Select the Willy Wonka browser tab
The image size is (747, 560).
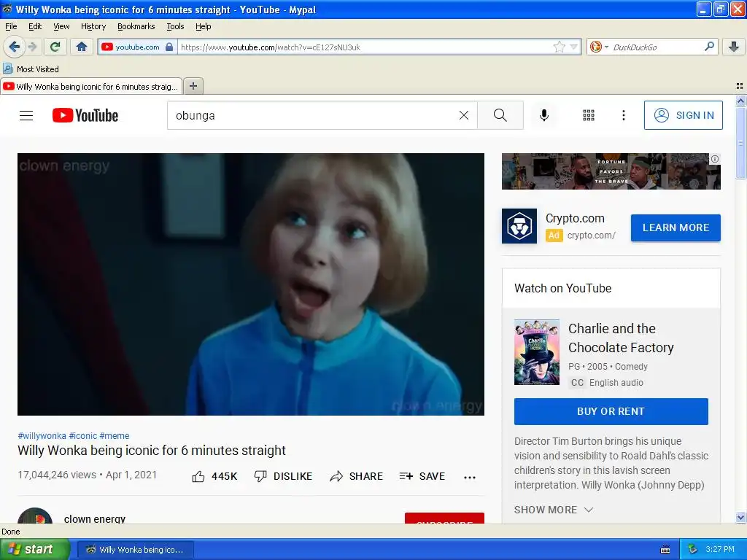pyautogui.click(x=91, y=86)
